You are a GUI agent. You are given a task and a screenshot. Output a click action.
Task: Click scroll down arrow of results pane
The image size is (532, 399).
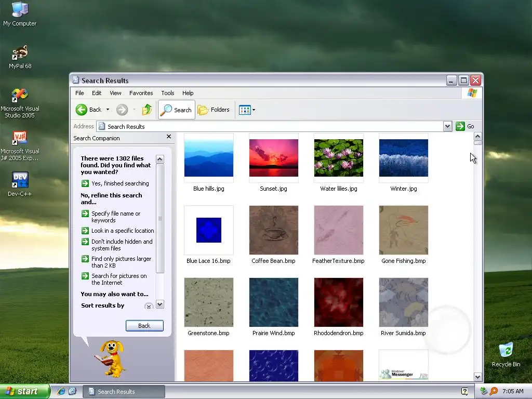click(477, 377)
